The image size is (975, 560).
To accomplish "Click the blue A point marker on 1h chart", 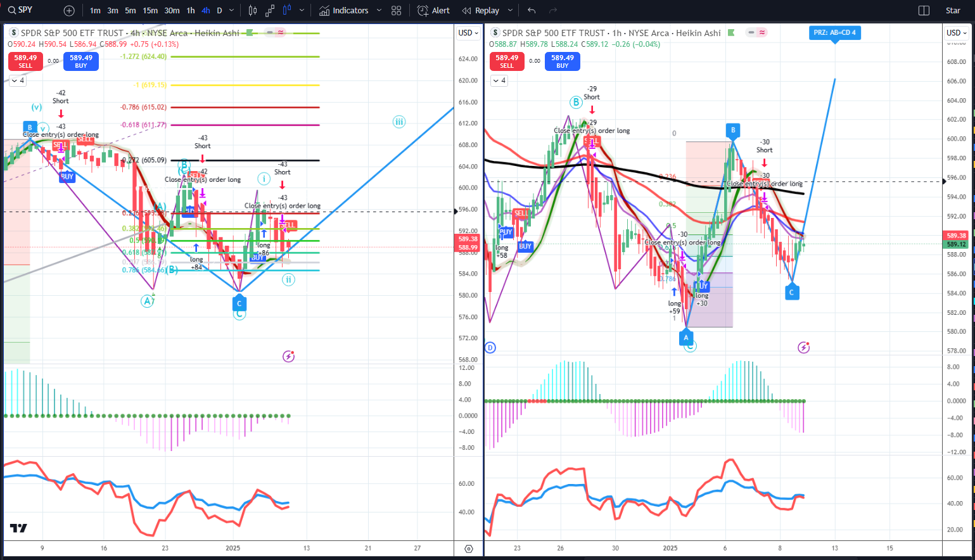I will [686, 338].
